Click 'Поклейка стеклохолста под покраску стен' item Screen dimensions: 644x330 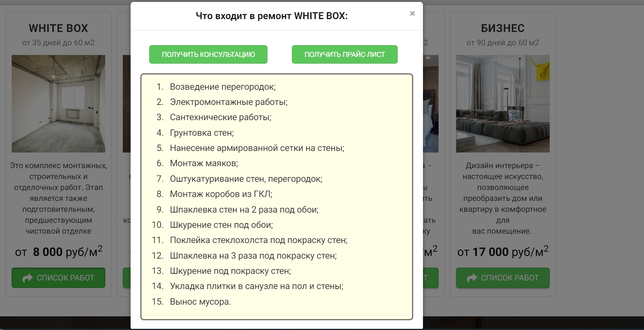pos(258,240)
